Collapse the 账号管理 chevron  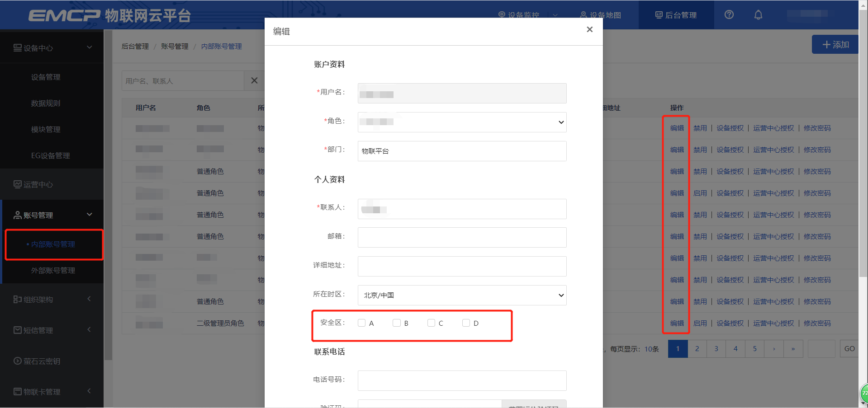click(89, 215)
